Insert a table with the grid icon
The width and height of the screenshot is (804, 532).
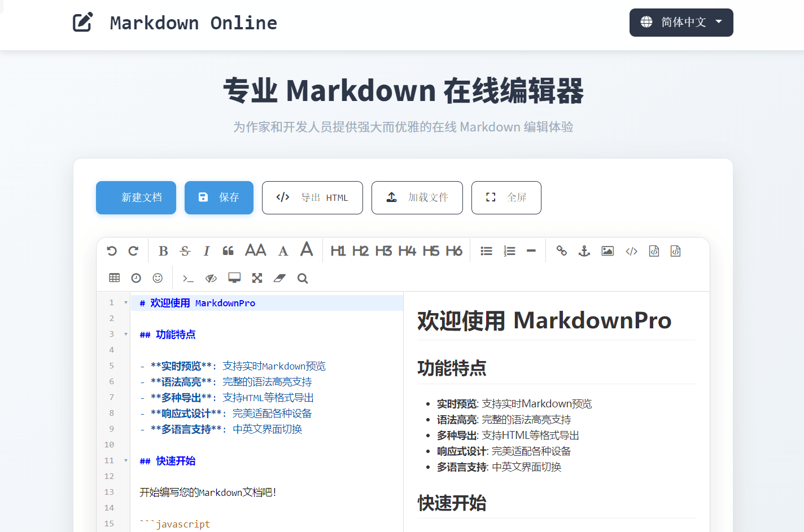click(x=115, y=278)
